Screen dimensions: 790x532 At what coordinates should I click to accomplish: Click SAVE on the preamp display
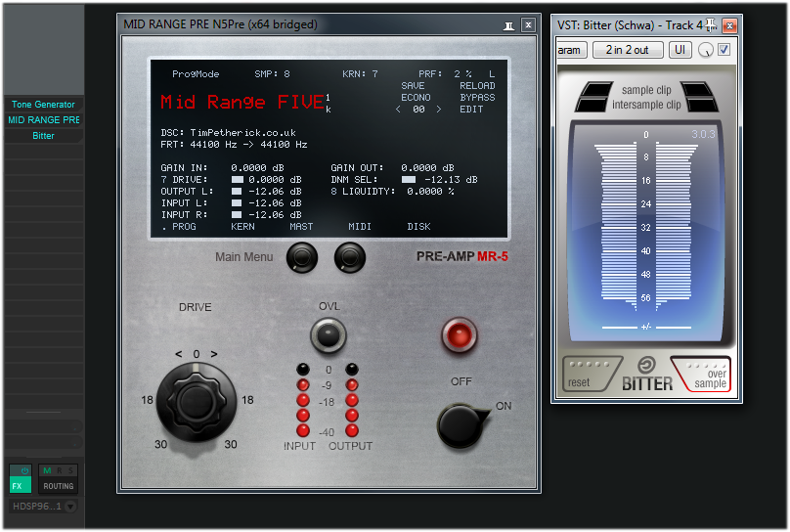click(413, 86)
